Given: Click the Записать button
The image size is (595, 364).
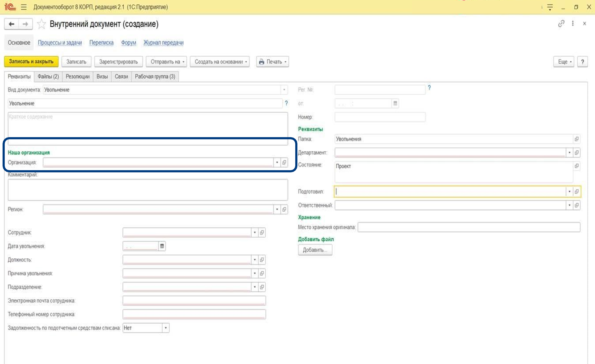Looking at the screenshot, I should coord(76,62).
